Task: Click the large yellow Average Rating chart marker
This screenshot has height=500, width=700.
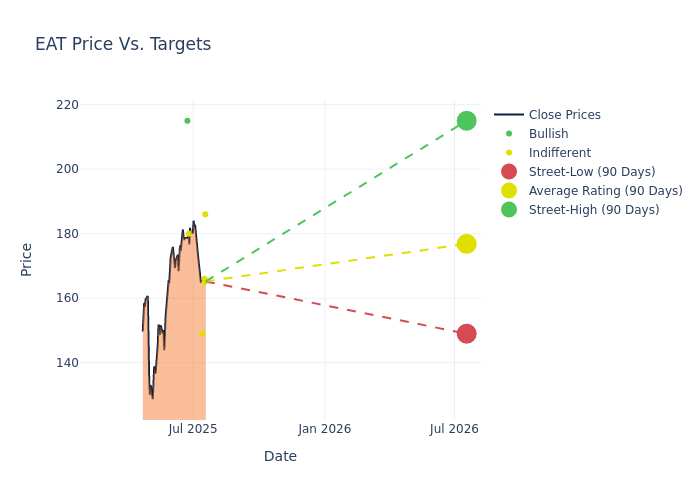Action: (x=467, y=244)
